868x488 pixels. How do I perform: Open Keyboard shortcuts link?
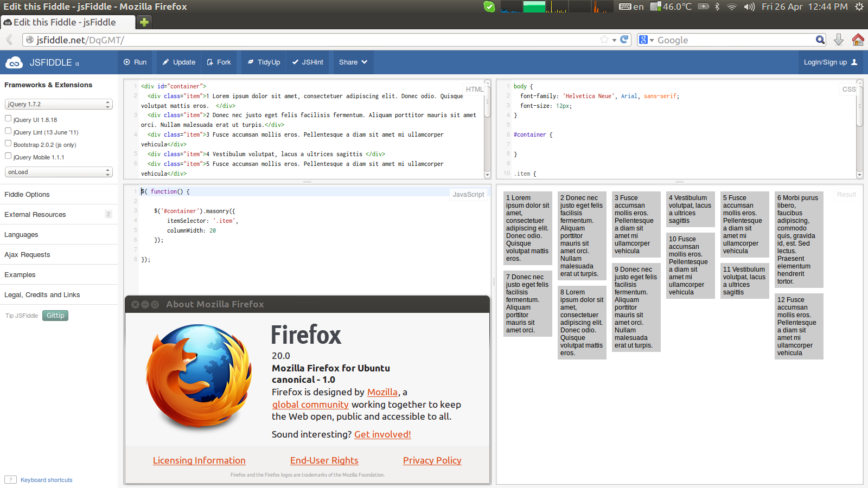tap(47, 480)
